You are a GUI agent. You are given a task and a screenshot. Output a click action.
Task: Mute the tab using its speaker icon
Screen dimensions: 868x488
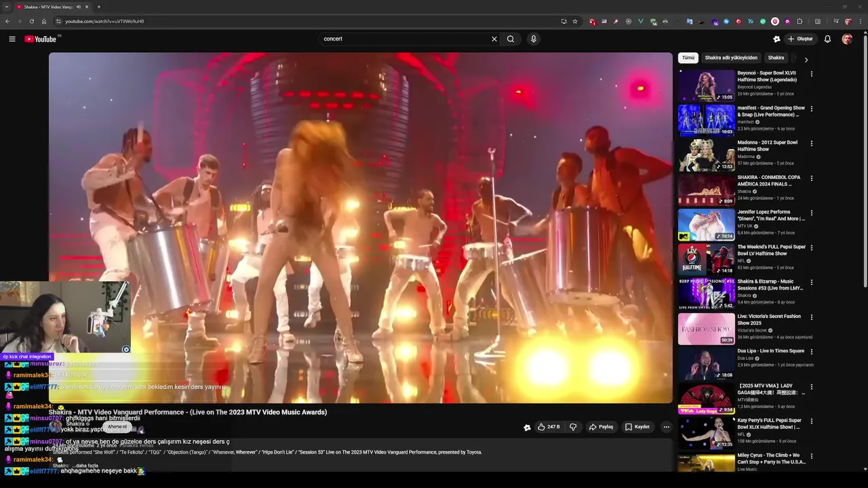[79, 7]
